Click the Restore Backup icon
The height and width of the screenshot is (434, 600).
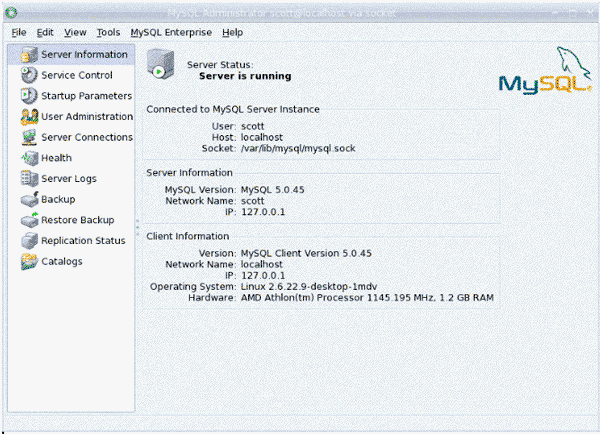(29, 220)
